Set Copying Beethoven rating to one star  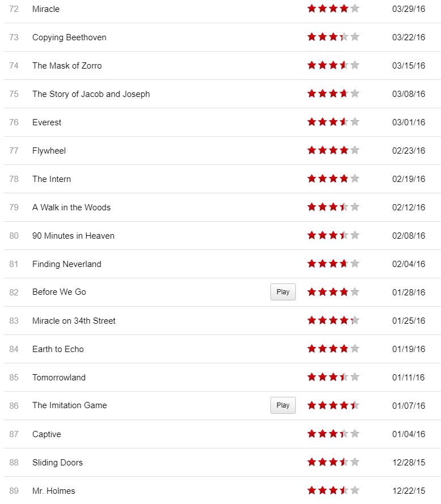coord(312,37)
